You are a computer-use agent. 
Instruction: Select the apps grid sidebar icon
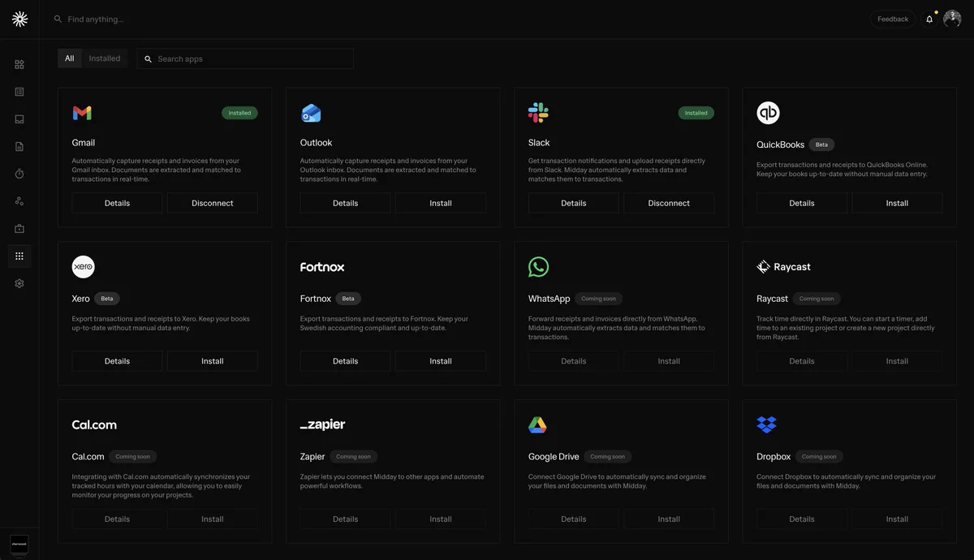tap(19, 256)
